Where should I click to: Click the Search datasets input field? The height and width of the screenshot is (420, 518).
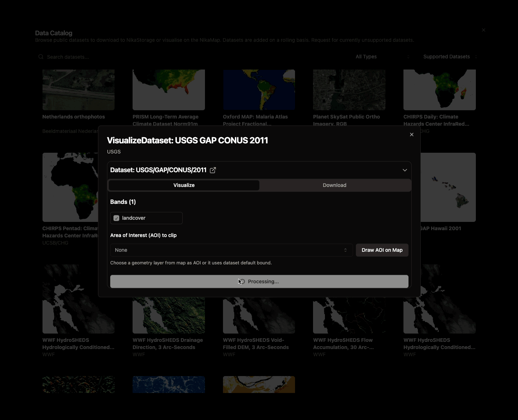click(x=90, y=57)
